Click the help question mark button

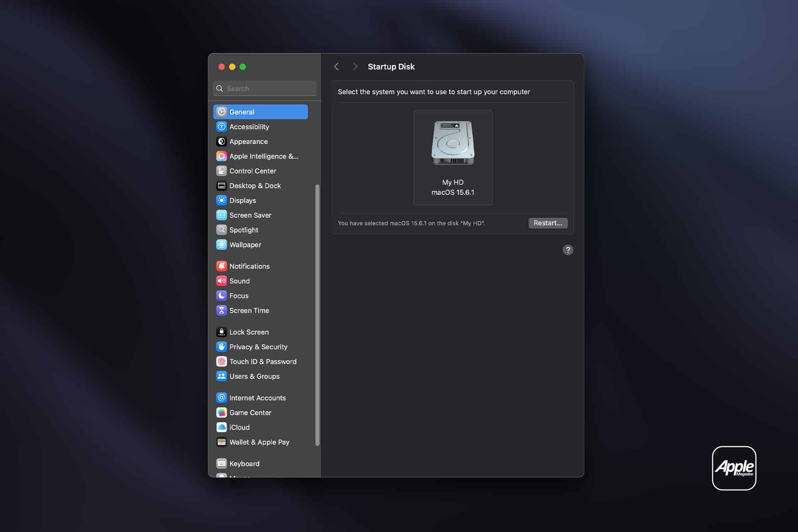568,250
